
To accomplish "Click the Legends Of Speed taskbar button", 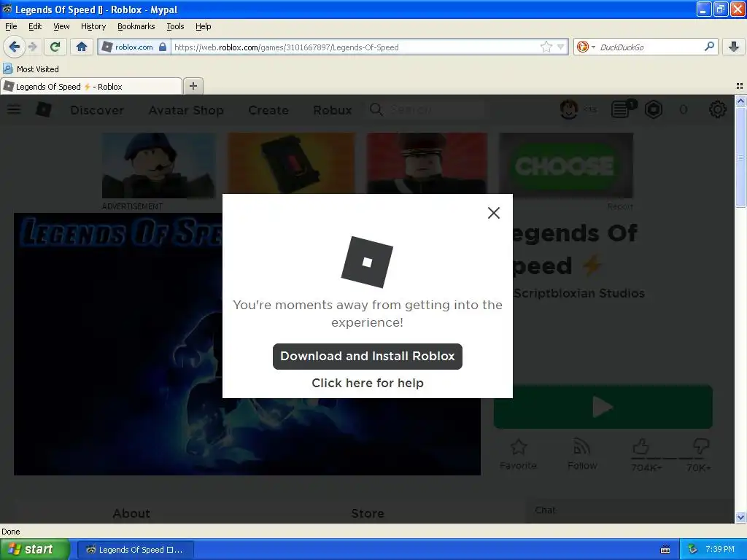I will [x=135, y=550].
